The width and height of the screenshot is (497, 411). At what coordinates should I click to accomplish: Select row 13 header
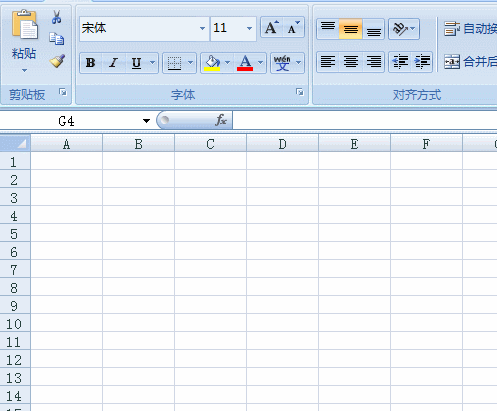coord(15,378)
